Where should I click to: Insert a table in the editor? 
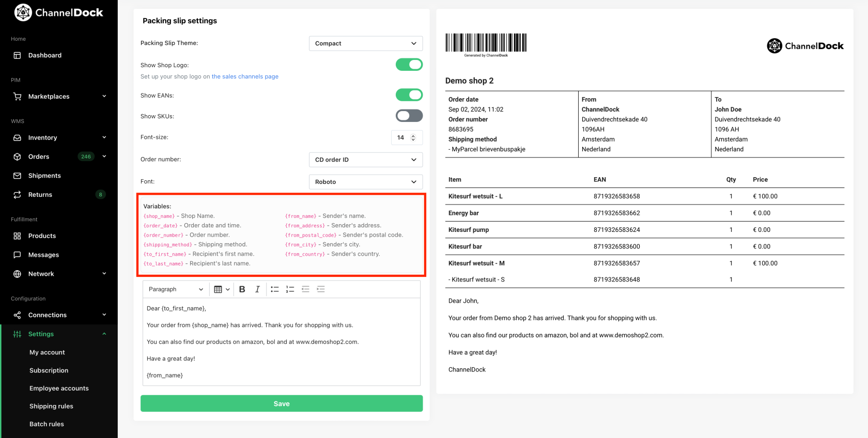point(218,289)
